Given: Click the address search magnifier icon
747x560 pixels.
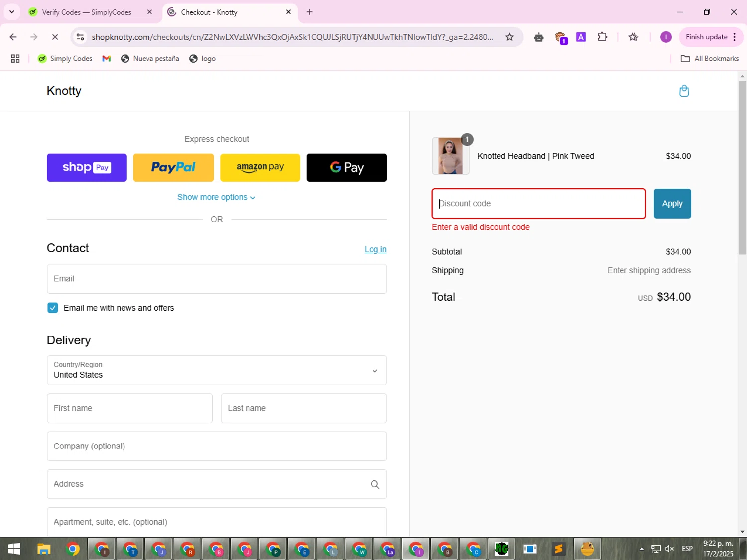Looking at the screenshot, I should coord(375,484).
